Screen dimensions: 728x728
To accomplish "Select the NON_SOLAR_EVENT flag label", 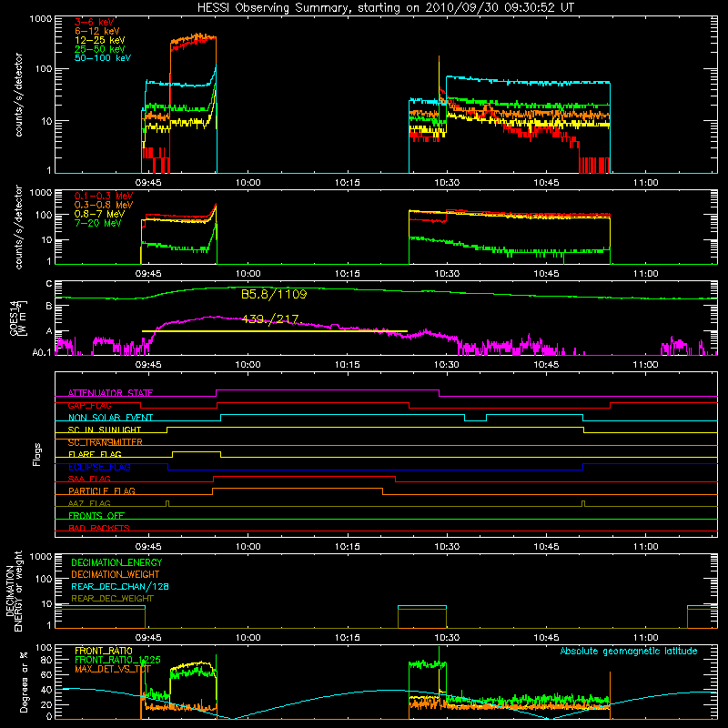I will pos(110,418).
